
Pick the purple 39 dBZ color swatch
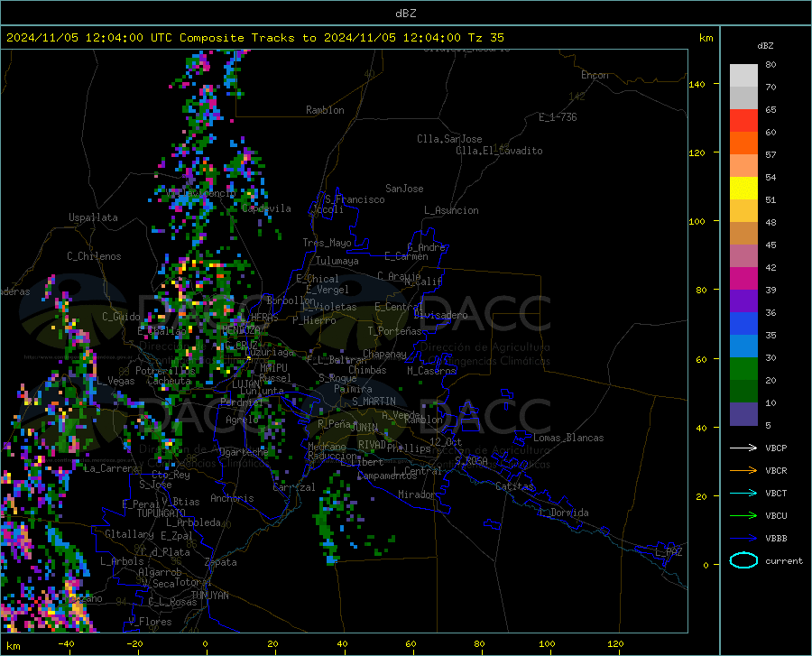click(x=743, y=301)
